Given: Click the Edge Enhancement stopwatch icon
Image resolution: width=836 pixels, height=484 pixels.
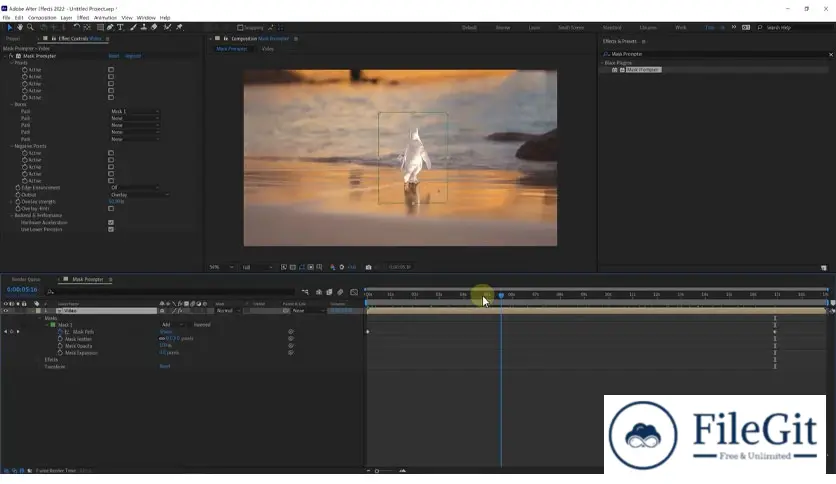Looking at the screenshot, I should point(18,188).
